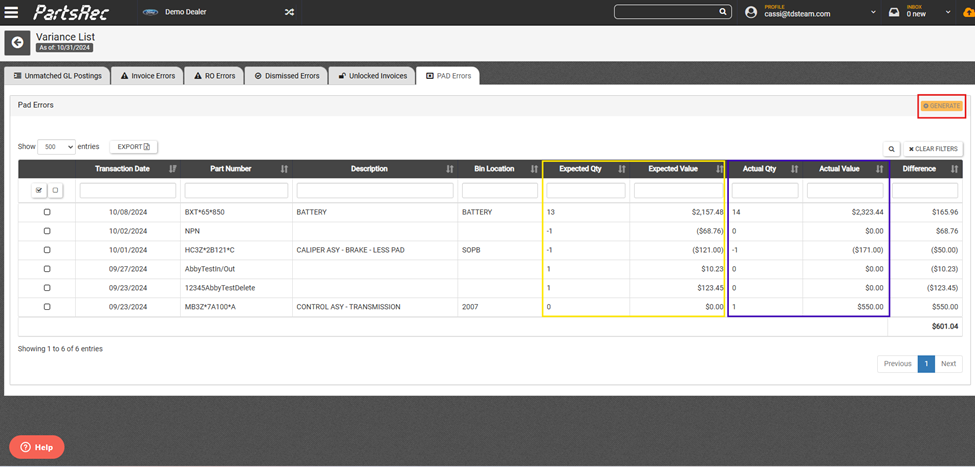Click the Export button
Image resolution: width=975 pixels, height=467 pixels.
(134, 147)
